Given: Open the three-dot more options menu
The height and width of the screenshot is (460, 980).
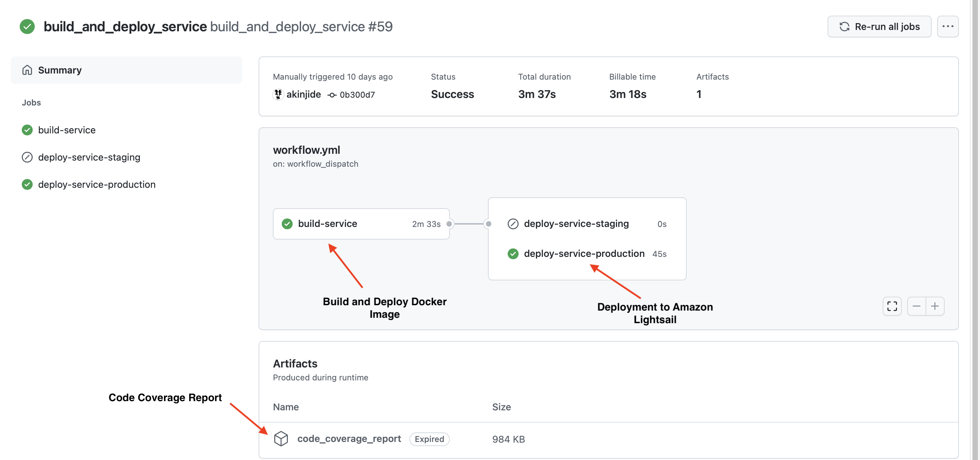Looking at the screenshot, I should pyautogui.click(x=948, y=27).
